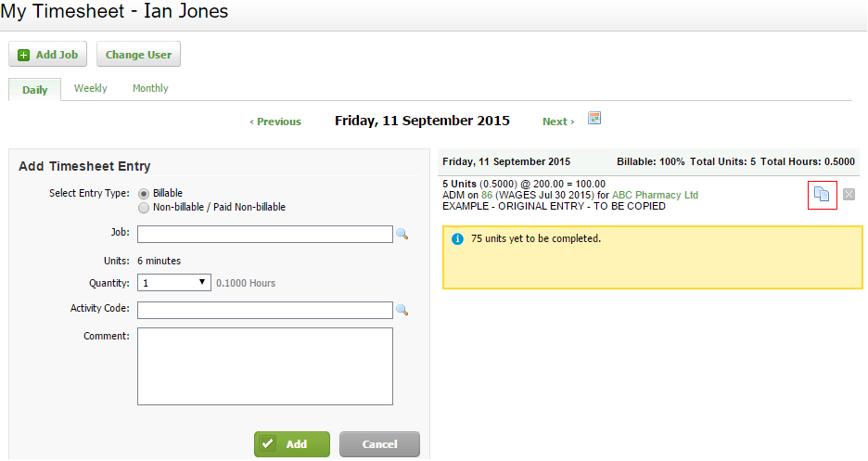This screenshot has width=868, height=461.
Task: Click the Add Job button
Action: (48, 55)
